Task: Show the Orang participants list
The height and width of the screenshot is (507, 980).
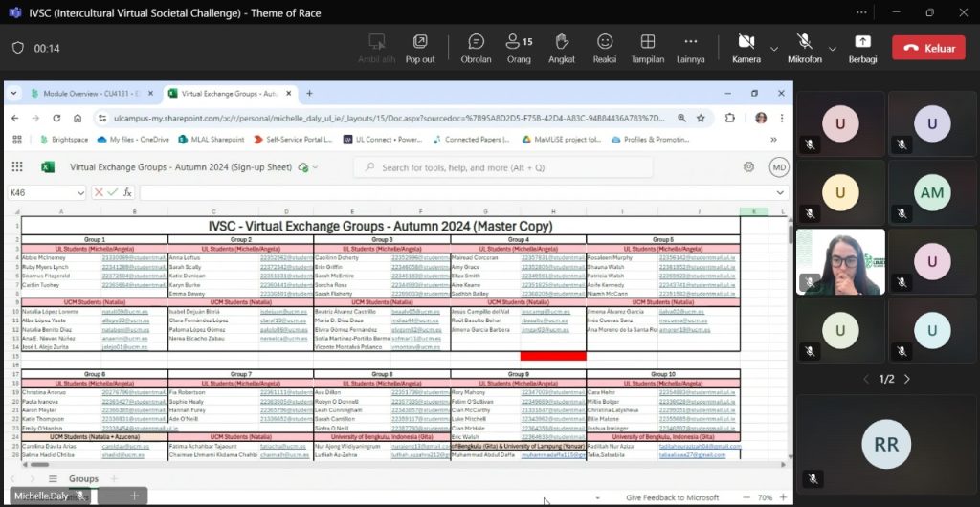Action: 520,47
